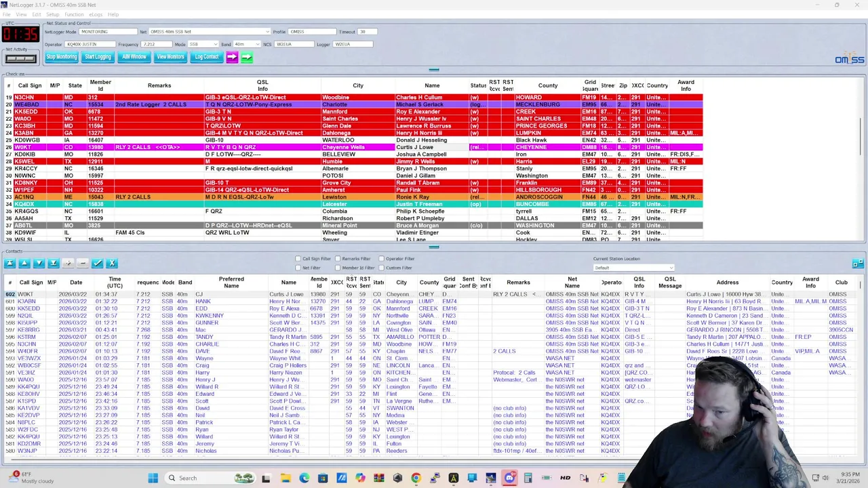Enable the Net Filter checkbox
868x488 pixels.
298,268
